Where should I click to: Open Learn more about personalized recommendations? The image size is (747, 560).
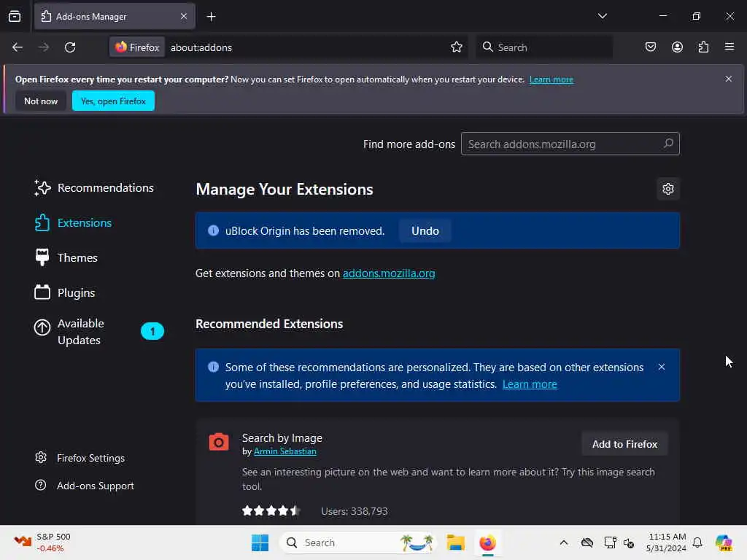530,384
